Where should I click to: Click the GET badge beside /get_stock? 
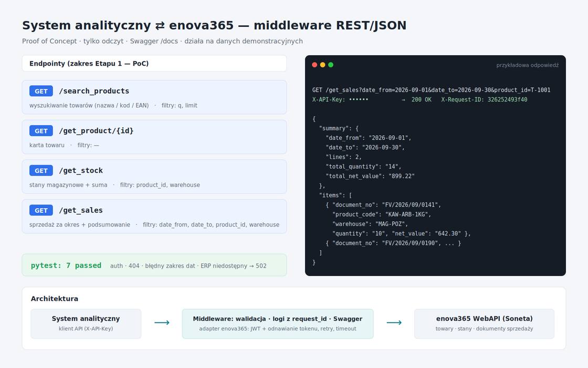(x=41, y=170)
